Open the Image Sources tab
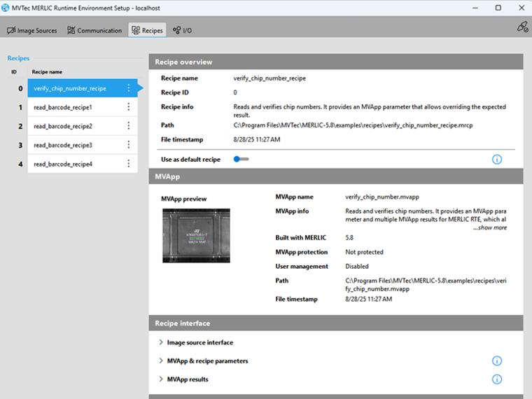532x399 pixels. point(32,30)
